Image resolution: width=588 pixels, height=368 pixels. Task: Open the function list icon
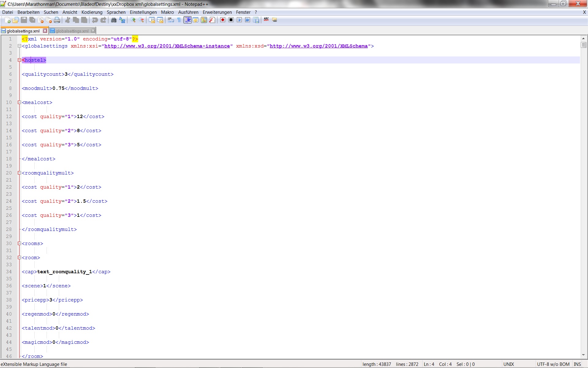pyautogui.click(x=212, y=20)
